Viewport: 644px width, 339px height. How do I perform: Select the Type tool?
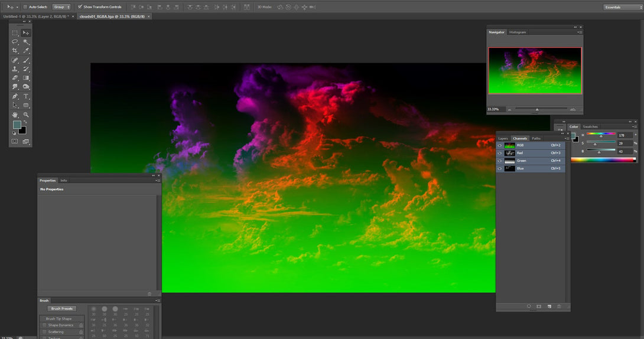(x=26, y=96)
